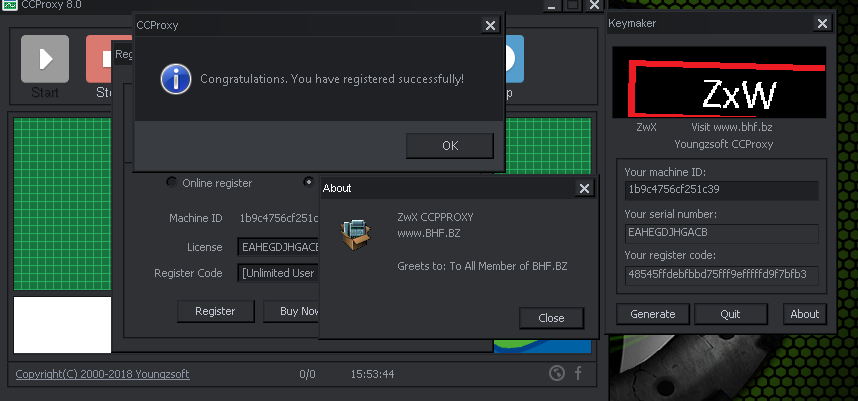
Task: Click the ZxW logo banner in Keymaker
Action: (x=718, y=82)
